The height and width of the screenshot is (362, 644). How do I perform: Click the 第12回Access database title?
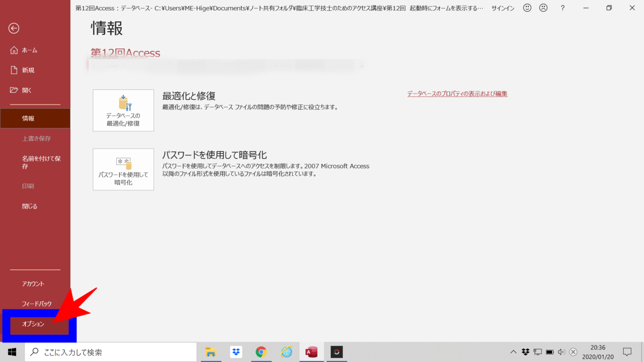[x=126, y=53]
